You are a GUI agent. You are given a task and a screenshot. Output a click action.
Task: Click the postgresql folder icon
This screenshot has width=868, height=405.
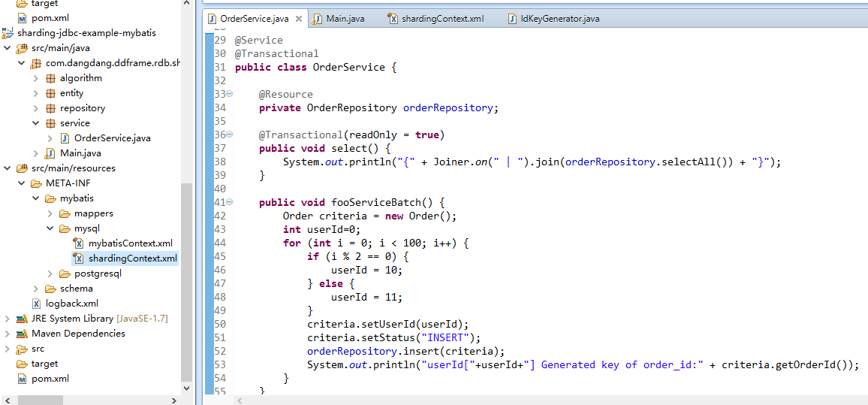coord(65,274)
